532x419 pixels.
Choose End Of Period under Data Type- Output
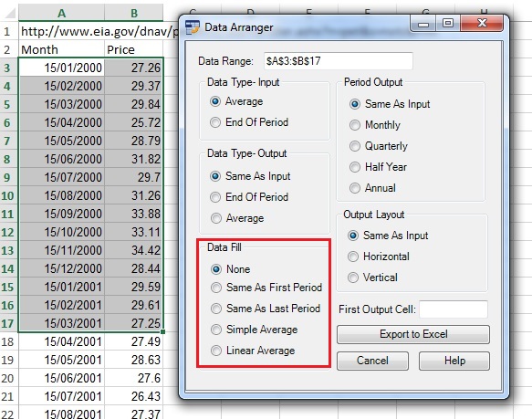[x=249, y=197]
